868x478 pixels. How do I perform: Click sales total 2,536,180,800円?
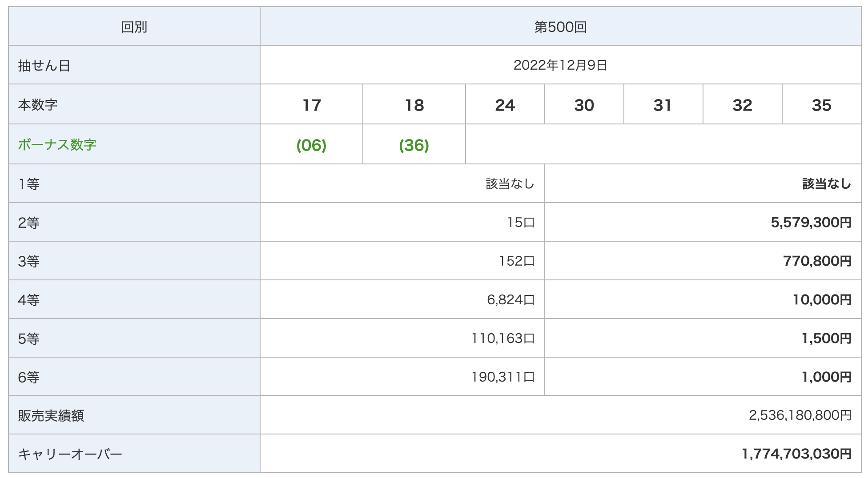click(800, 415)
